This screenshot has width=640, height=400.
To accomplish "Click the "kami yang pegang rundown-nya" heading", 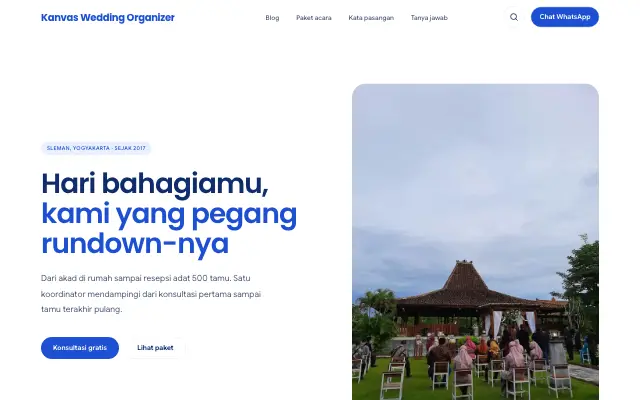I will (x=169, y=229).
